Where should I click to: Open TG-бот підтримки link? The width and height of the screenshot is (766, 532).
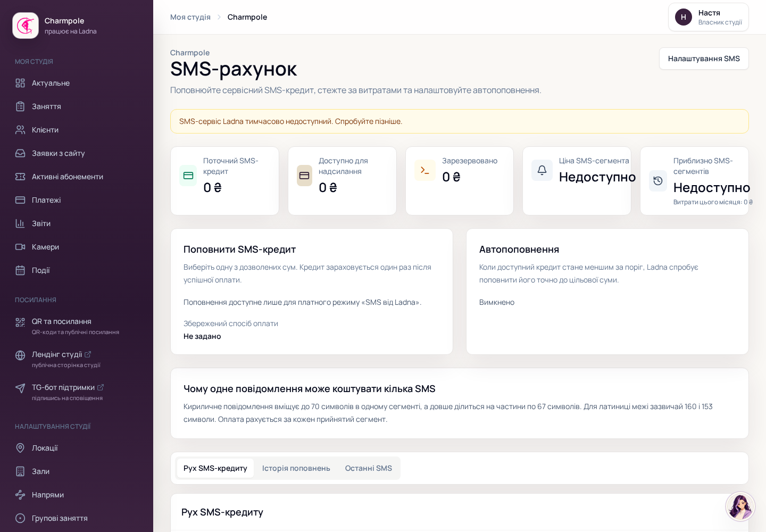tap(77, 392)
